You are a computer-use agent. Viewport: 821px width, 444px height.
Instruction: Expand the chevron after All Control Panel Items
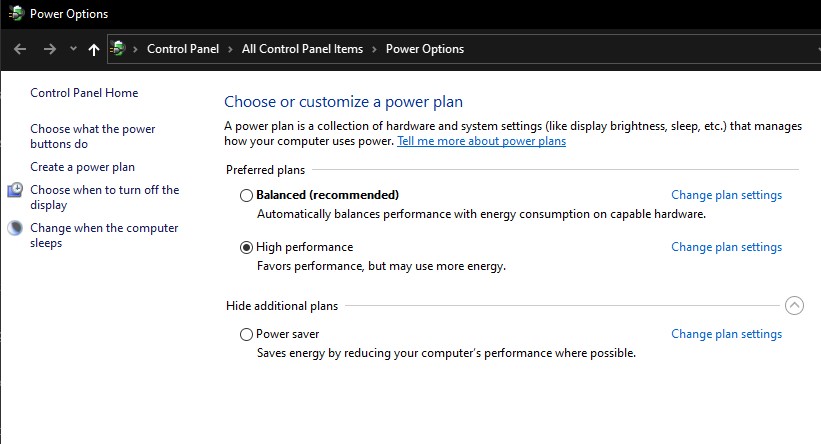coord(374,49)
